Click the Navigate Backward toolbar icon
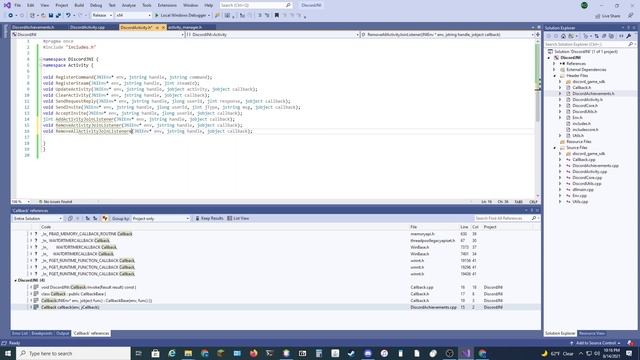640x360 pixels. (11, 16)
